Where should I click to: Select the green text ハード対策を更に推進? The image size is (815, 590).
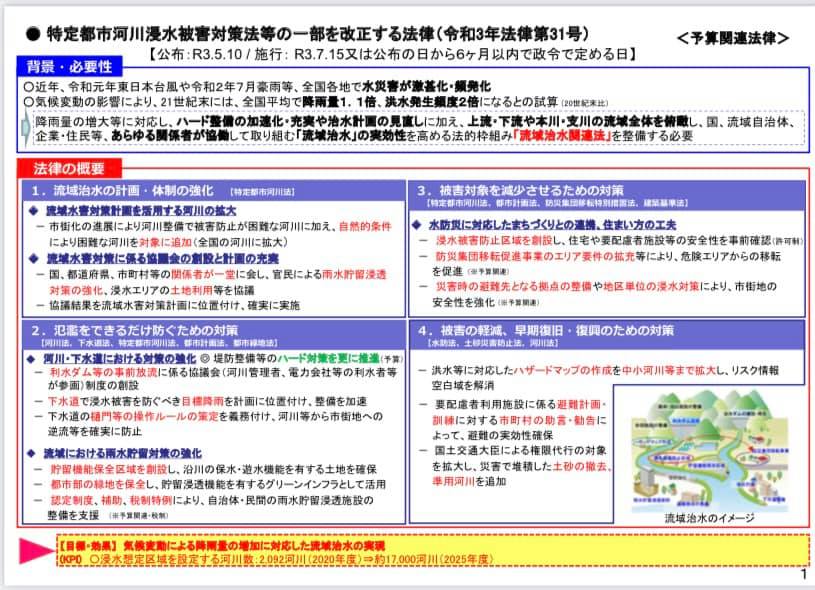[x=328, y=359]
